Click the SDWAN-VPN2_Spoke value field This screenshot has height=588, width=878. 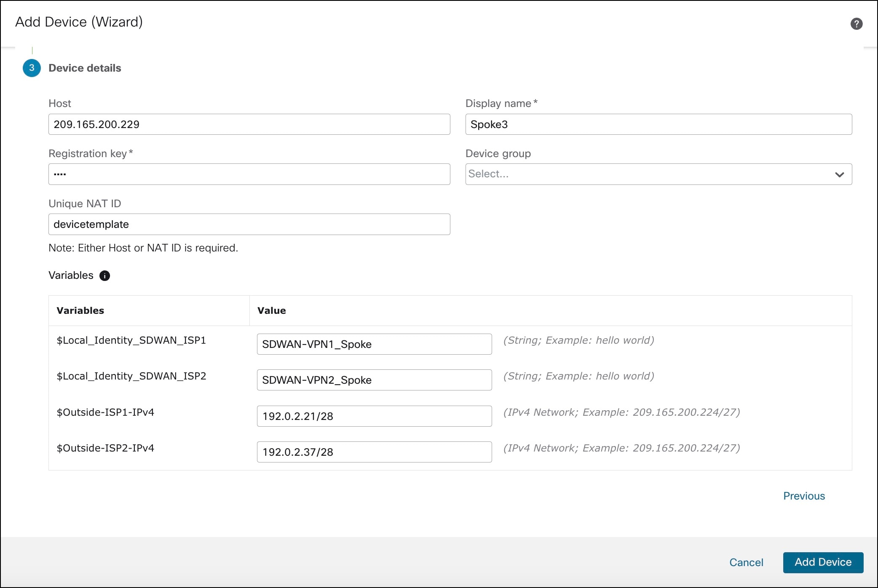[x=374, y=380]
